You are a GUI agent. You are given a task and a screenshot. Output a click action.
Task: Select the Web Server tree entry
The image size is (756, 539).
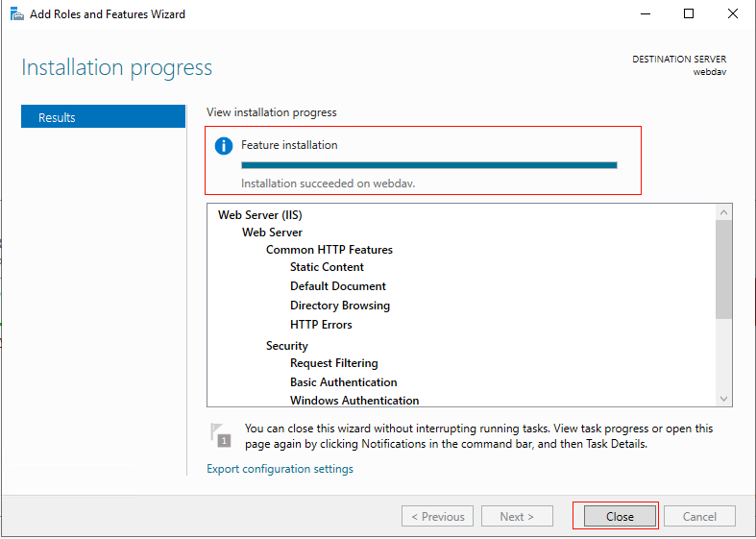click(272, 233)
